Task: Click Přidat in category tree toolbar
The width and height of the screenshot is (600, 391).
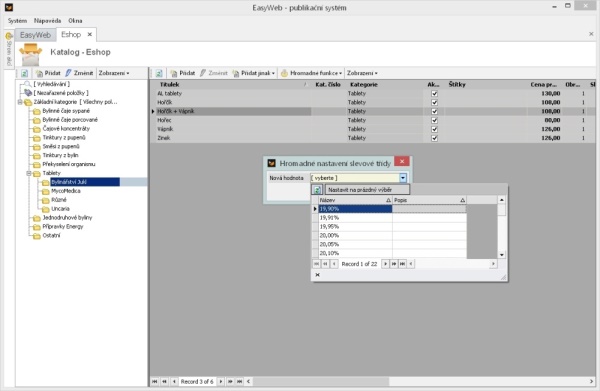Action: (48, 73)
